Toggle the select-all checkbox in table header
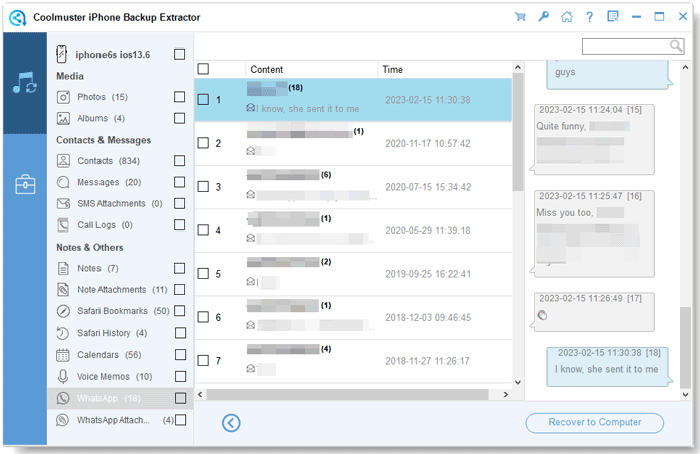The width and height of the screenshot is (700, 454). pyautogui.click(x=203, y=69)
